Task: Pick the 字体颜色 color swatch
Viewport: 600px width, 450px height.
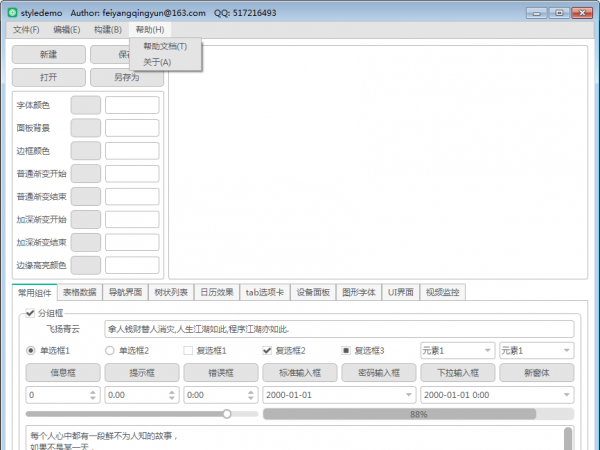Action: 86,105
